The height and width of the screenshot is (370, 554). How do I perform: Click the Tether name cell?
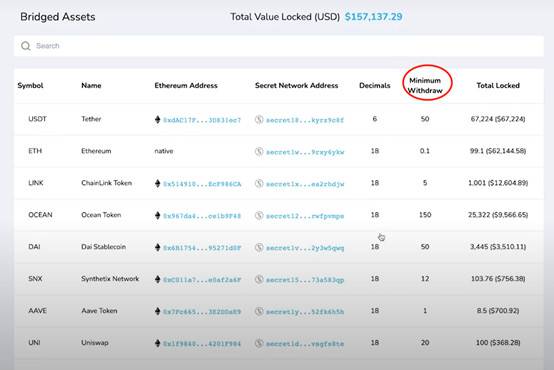pos(91,119)
